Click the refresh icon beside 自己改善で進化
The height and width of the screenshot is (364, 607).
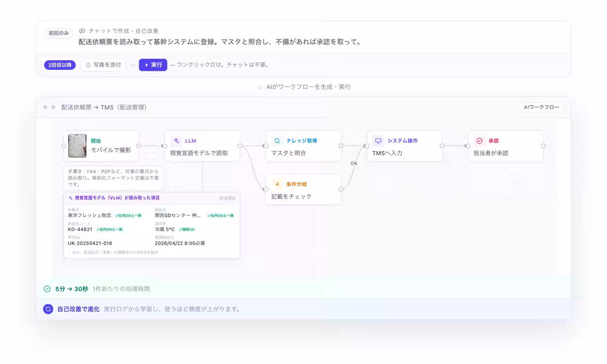pos(48,309)
